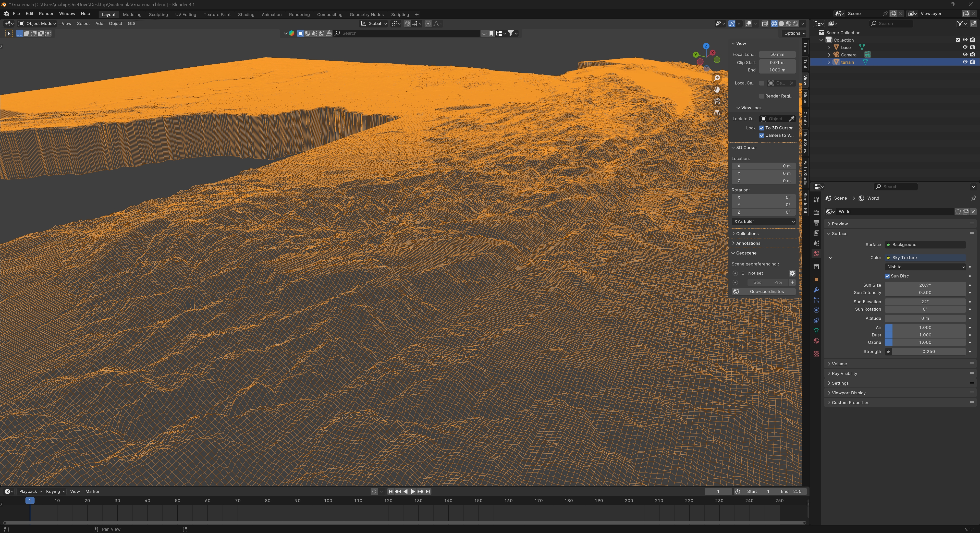Click the Geoscene settings gear icon
The height and width of the screenshot is (533, 980).
coord(792,273)
